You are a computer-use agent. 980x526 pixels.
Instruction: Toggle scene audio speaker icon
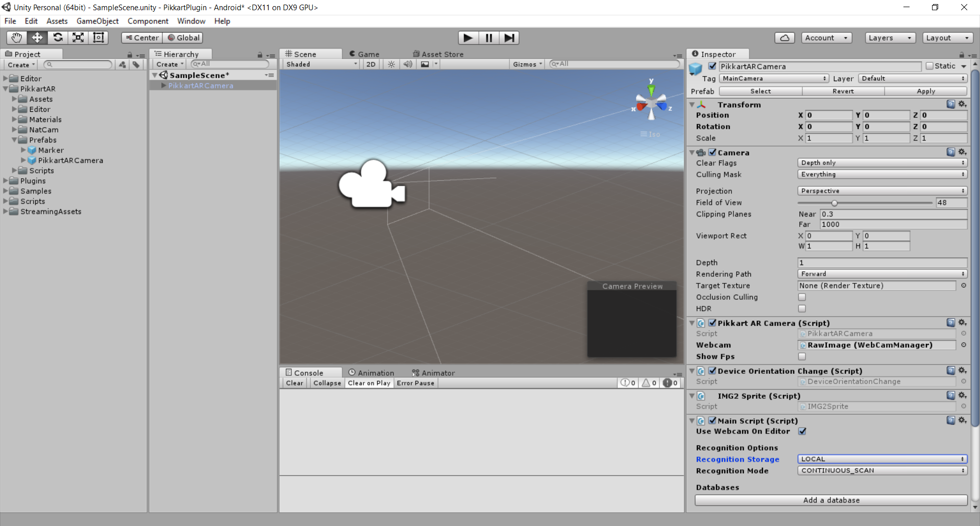(408, 64)
